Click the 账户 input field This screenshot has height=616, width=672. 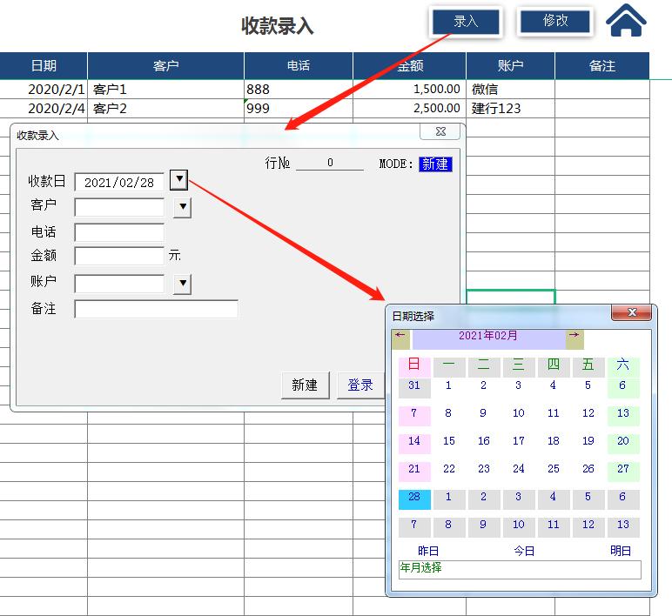tap(119, 284)
